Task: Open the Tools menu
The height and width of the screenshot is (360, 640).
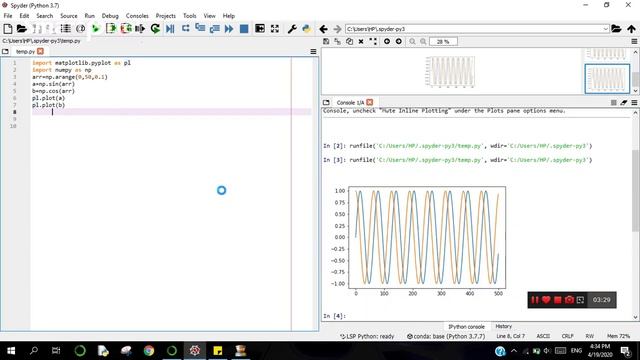Action: point(189,16)
